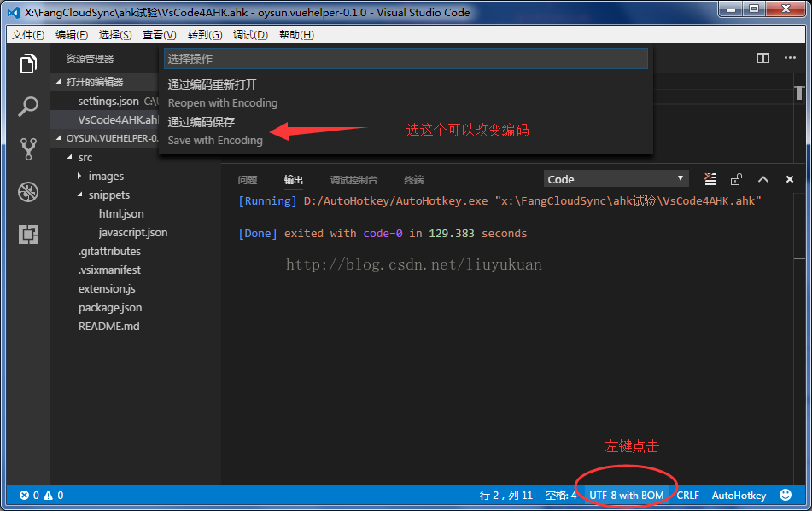Open the 帮助(H) menu
The image size is (812, 511).
(297, 35)
